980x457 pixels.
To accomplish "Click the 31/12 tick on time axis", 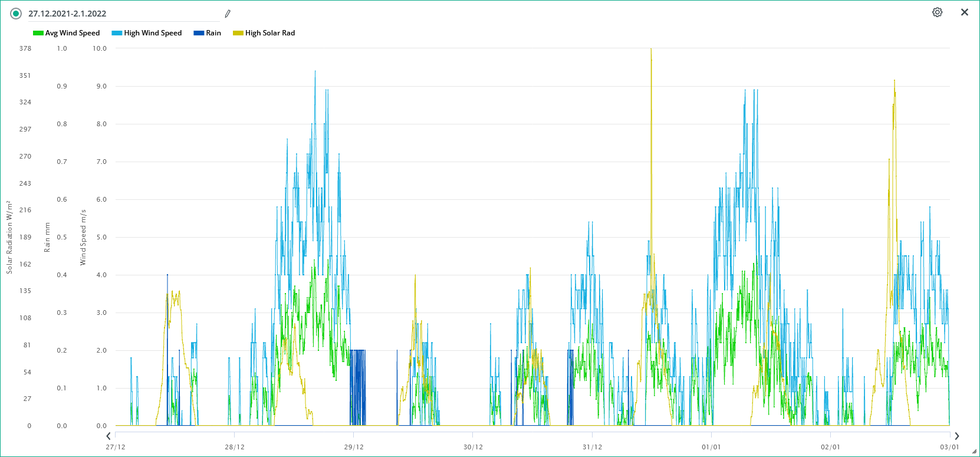I will tap(592, 447).
